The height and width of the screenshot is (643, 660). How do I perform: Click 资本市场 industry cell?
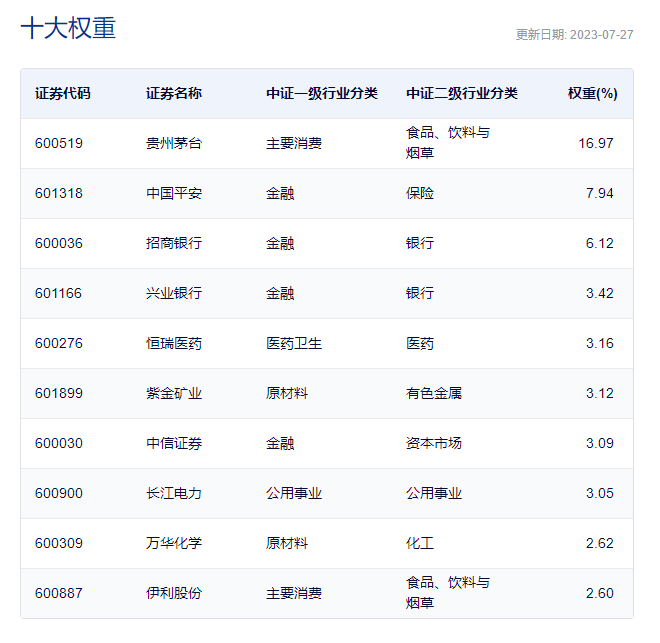tap(434, 444)
